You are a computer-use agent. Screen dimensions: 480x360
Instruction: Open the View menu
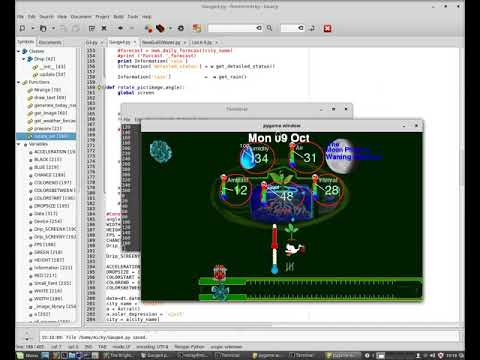62,16
